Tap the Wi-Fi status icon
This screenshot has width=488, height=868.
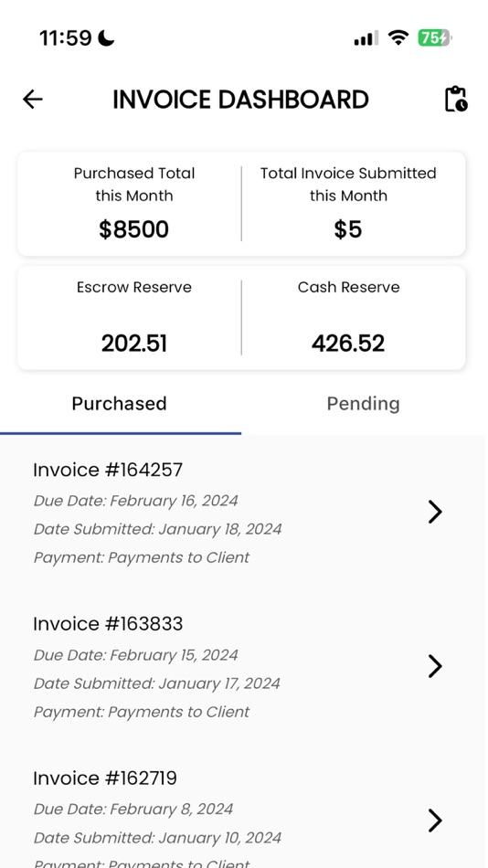pos(398,37)
